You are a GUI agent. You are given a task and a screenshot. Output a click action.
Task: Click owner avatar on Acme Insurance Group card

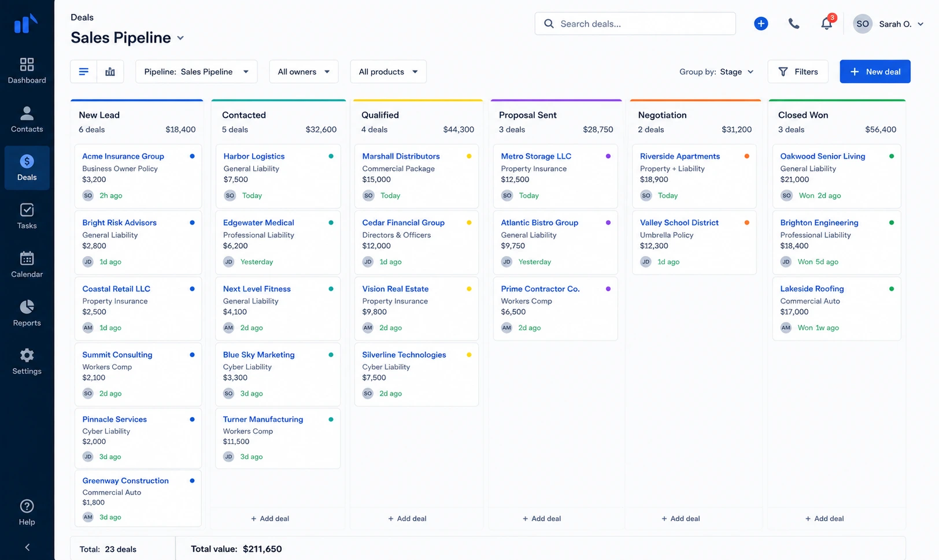coord(88,195)
